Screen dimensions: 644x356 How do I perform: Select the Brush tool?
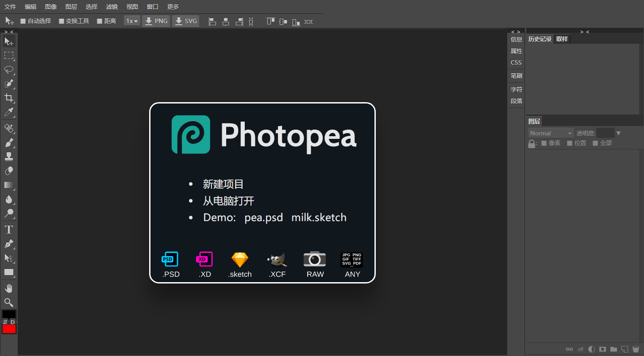coord(9,142)
